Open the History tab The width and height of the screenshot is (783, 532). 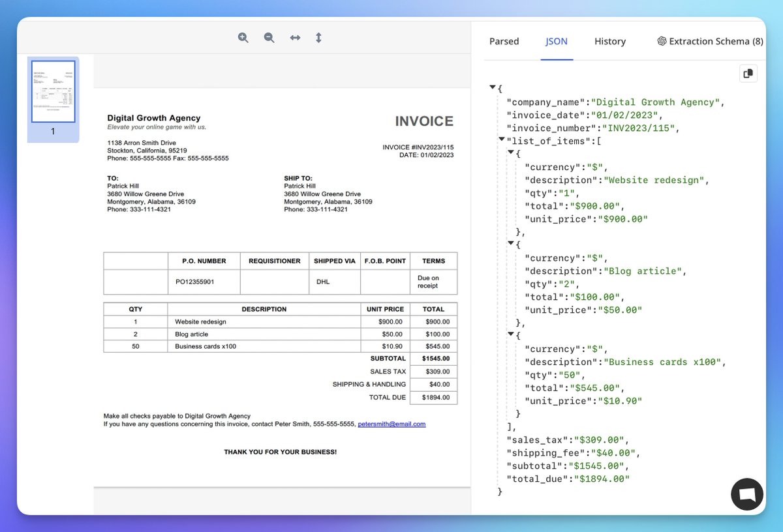coord(609,41)
